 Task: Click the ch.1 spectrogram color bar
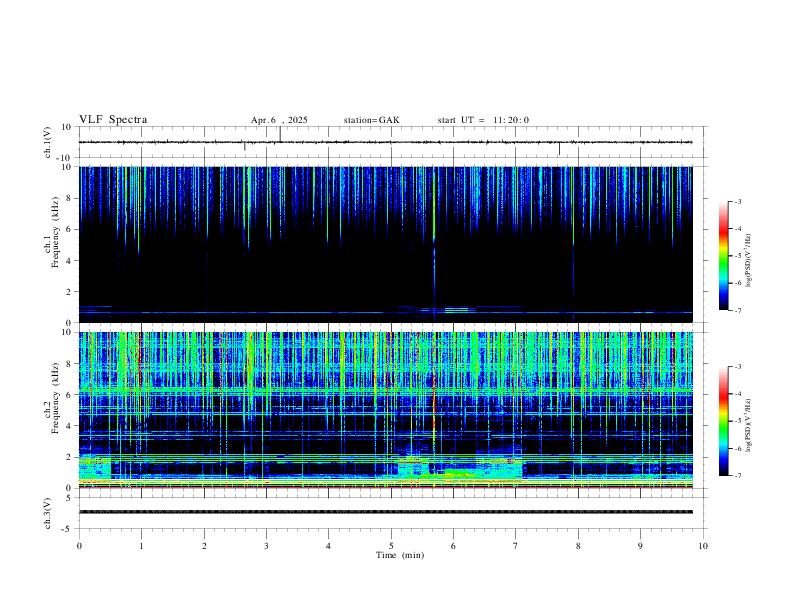724,256
